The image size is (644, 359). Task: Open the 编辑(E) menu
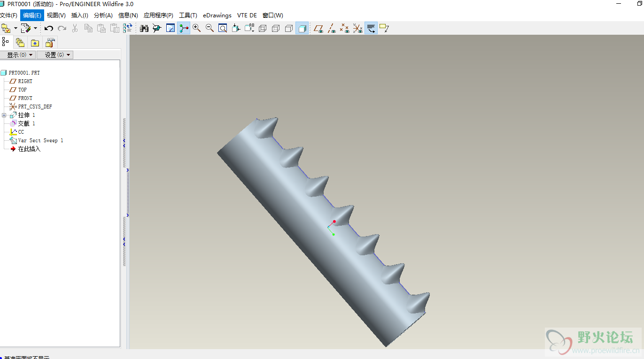[x=32, y=15]
